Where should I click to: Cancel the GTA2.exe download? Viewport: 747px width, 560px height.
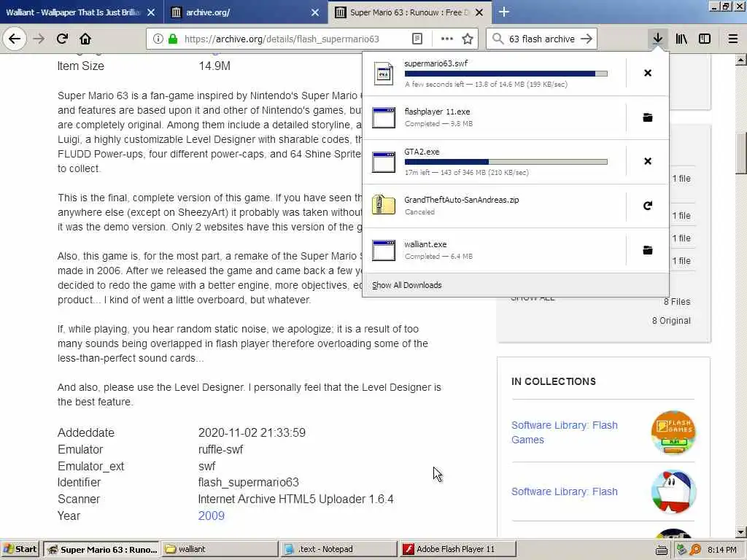(648, 161)
